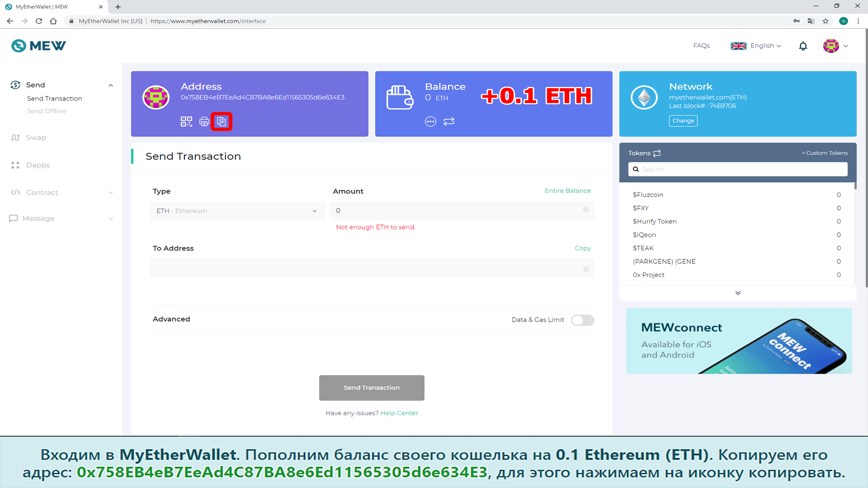Open a new browser tab
The height and width of the screenshot is (488, 868).
[x=118, y=7]
